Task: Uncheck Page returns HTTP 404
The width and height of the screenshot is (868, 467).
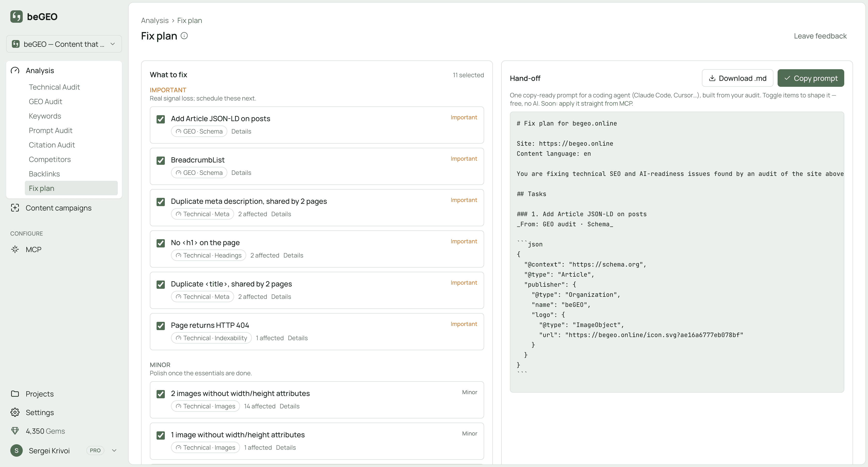Action: (161, 326)
